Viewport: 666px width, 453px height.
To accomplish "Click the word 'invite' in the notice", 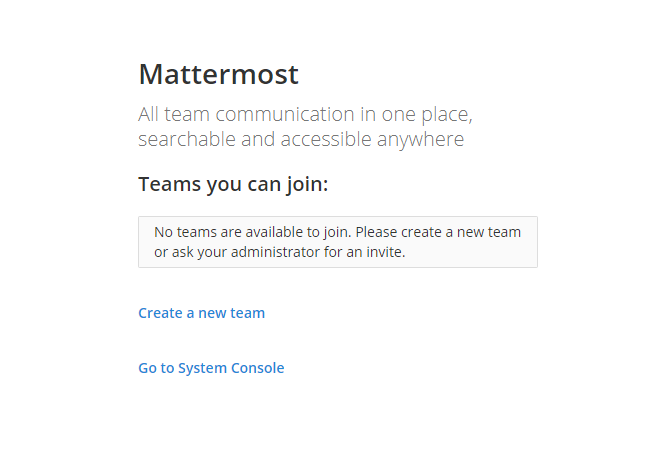I will [385, 252].
